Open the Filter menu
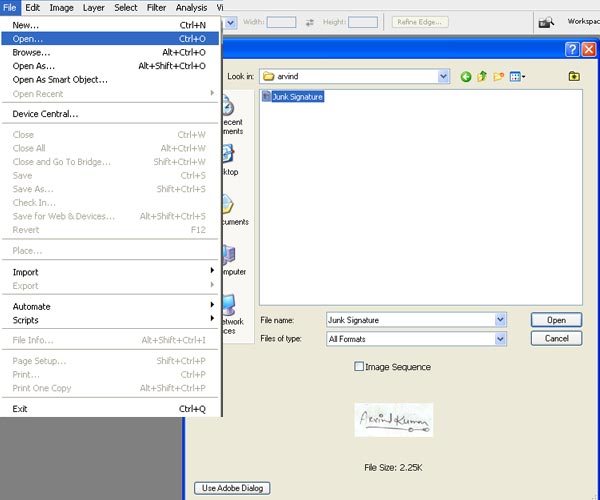 (x=157, y=8)
